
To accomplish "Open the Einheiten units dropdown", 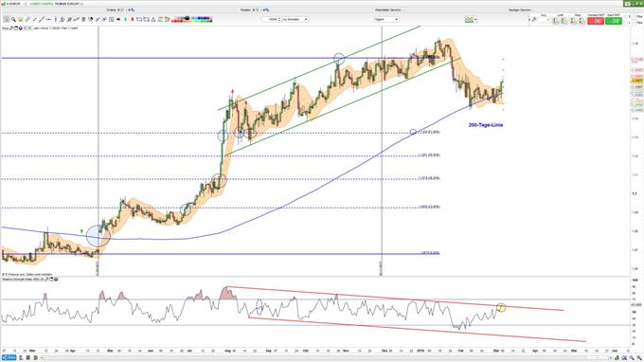I will (295, 19).
